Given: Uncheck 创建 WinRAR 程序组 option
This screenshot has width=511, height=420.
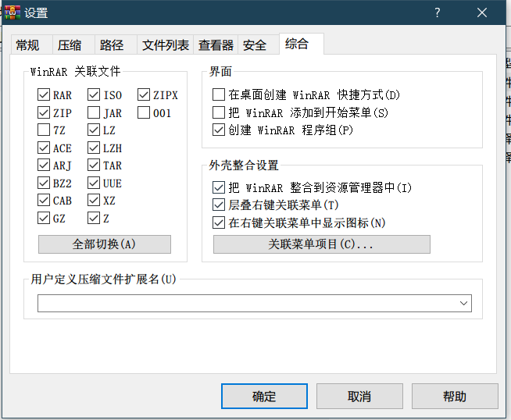Looking at the screenshot, I should pos(219,130).
